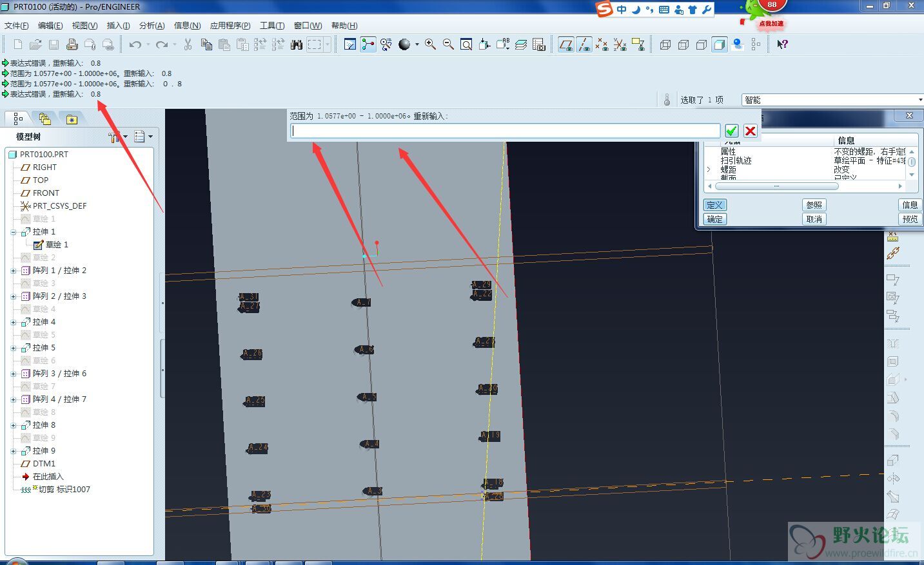
Task: Create a new file with the toolbar icon
Action: pos(17,44)
